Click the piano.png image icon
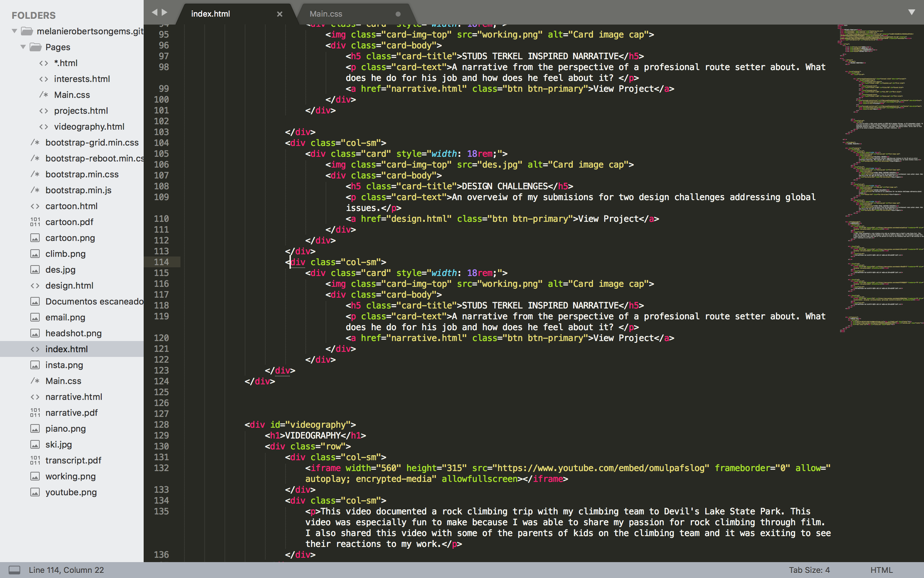 pos(35,428)
